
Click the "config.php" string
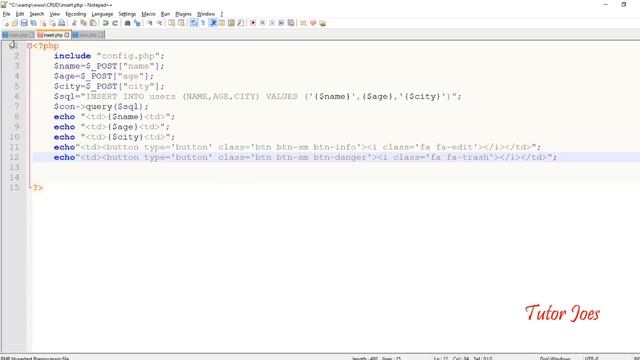click(x=128, y=56)
